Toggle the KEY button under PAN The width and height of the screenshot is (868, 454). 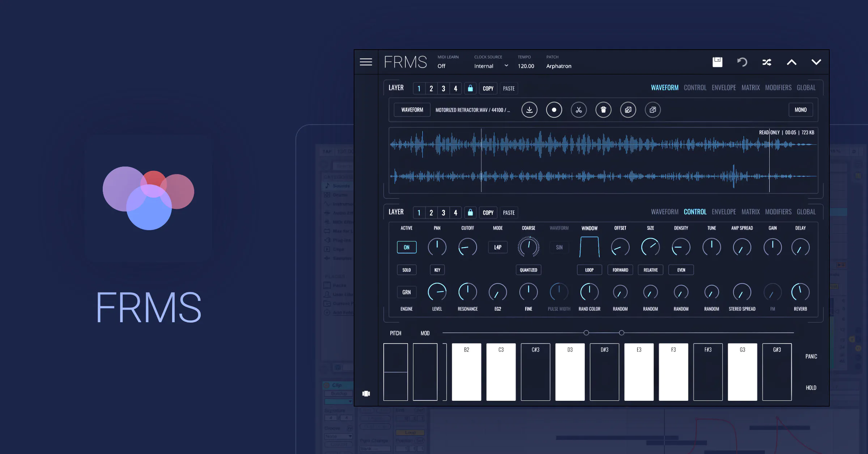point(437,270)
